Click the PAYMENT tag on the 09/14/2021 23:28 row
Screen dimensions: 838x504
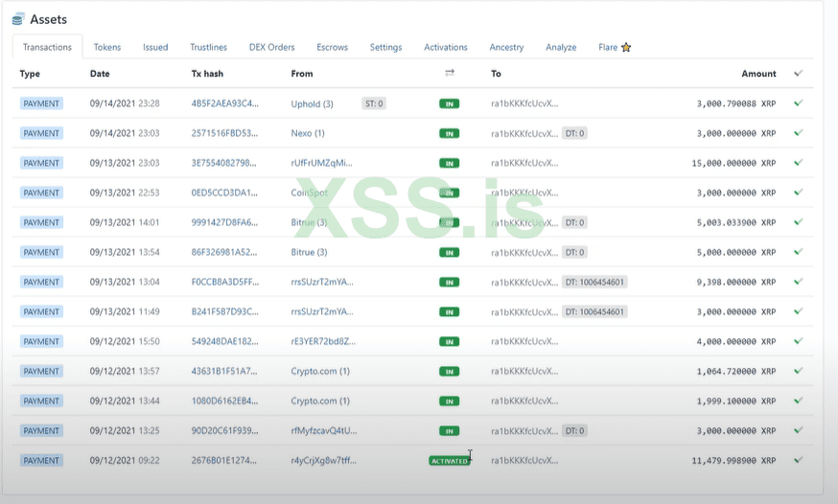pyautogui.click(x=41, y=103)
